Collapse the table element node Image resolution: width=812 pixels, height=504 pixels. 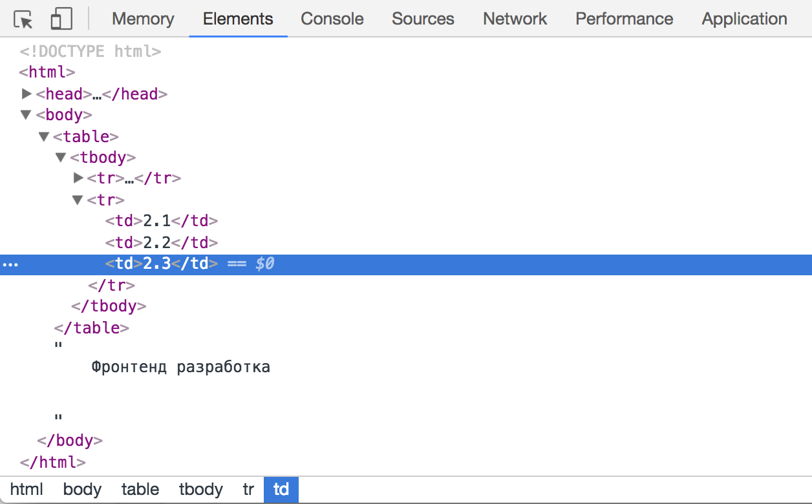tap(43, 136)
